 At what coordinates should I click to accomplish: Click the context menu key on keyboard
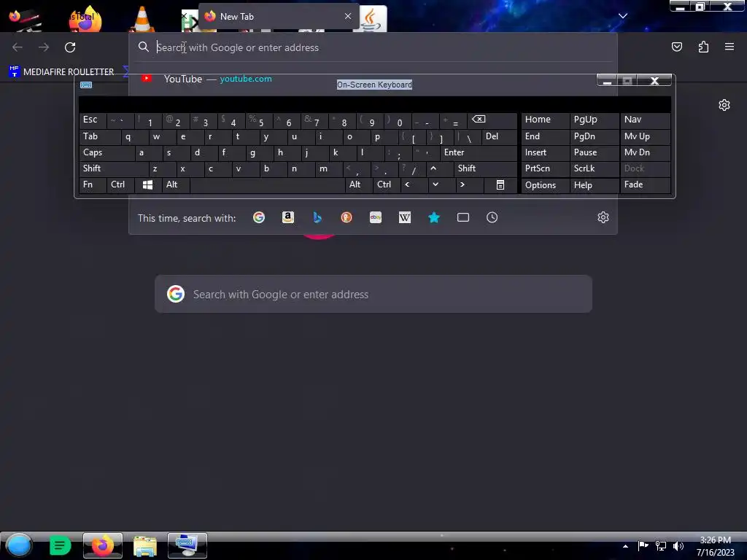tap(500, 184)
